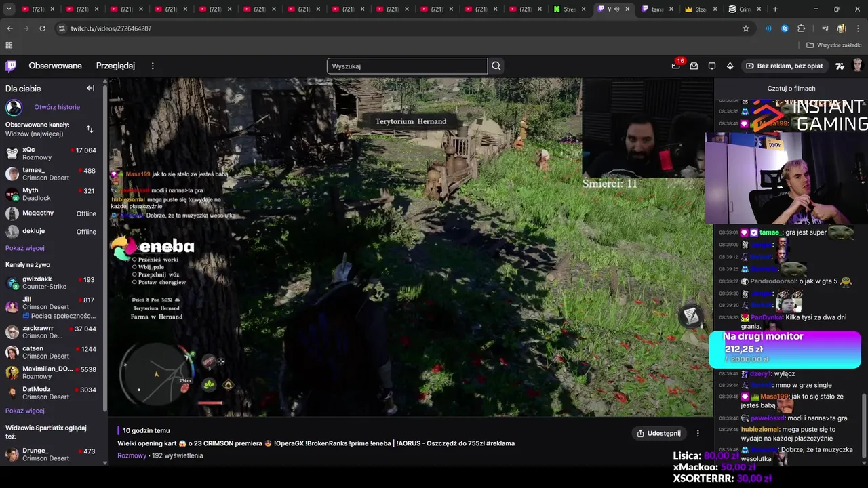Open the Rozmowy category link under title
This screenshot has width=868, height=488.
[132, 455]
